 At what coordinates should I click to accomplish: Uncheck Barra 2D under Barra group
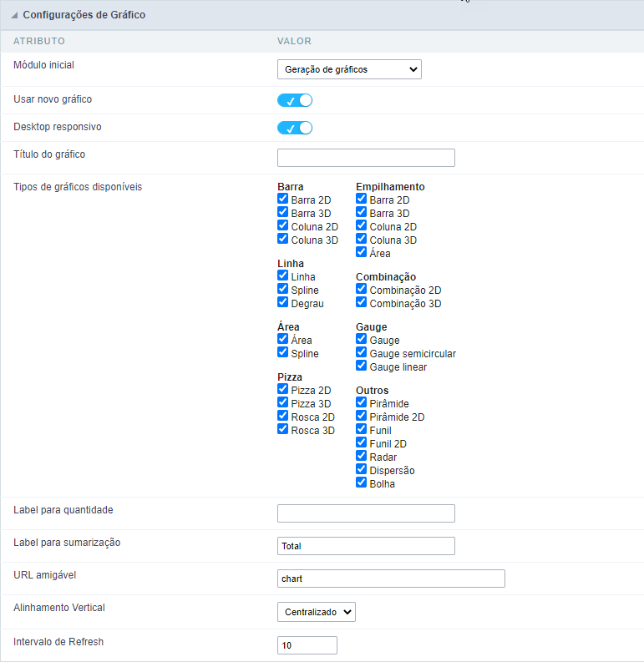tap(282, 199)
